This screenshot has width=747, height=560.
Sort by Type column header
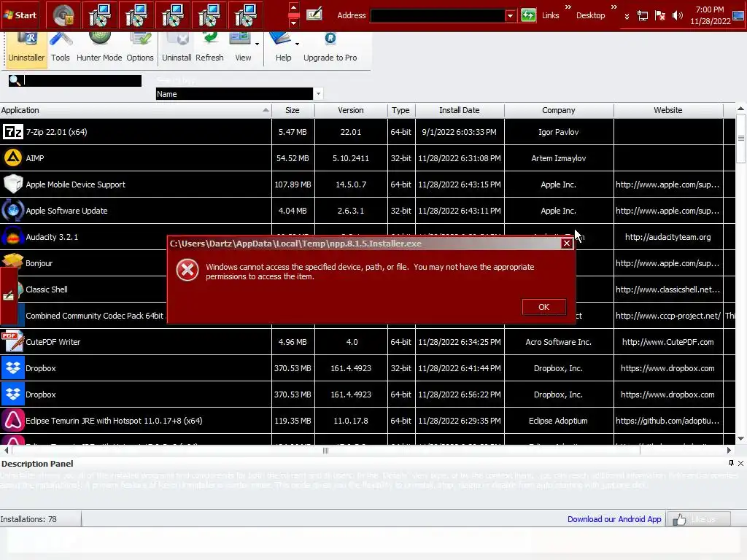pyautogui.click(x=400, y=110)
